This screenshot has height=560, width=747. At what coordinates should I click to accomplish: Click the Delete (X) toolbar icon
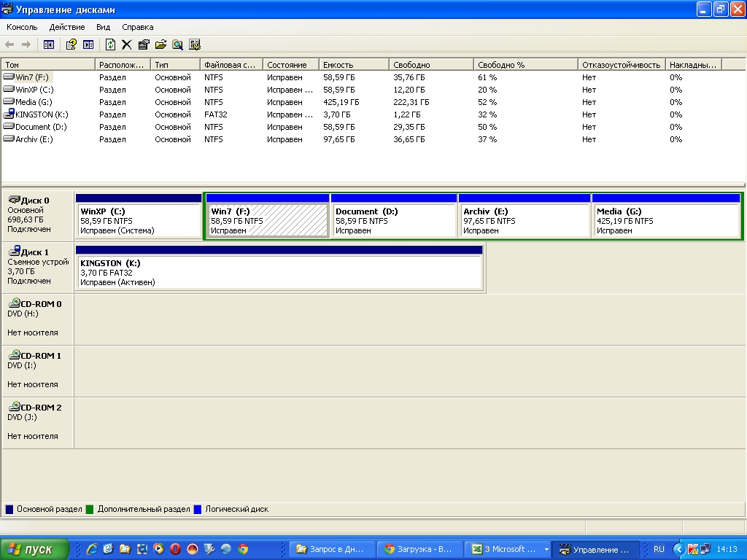coord(126,44)
